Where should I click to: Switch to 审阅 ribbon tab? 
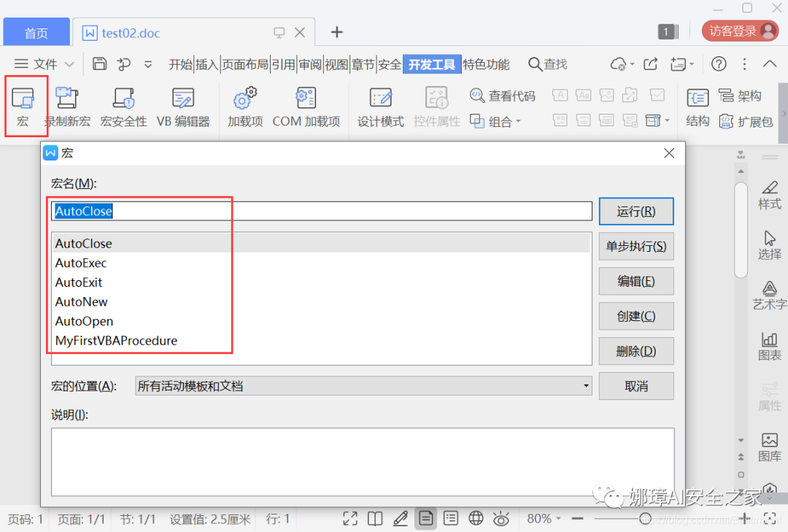click(310, 64)
